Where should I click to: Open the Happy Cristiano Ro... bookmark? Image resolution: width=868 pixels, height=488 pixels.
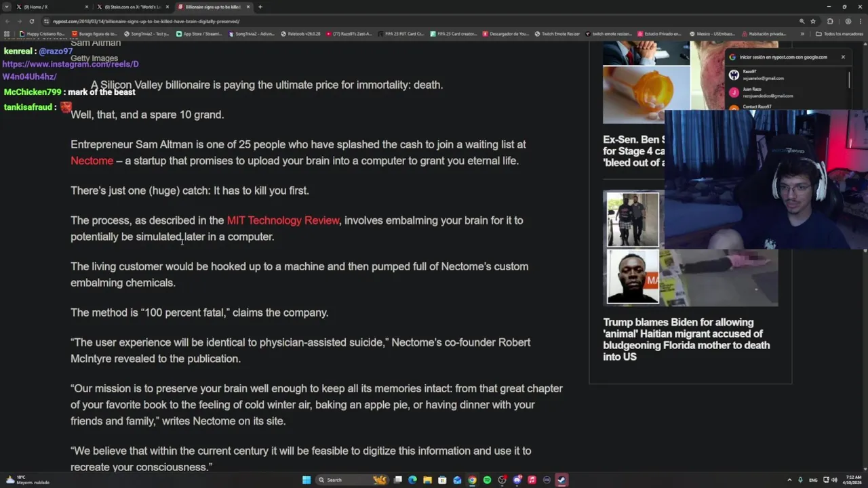(x=42, y=34)
